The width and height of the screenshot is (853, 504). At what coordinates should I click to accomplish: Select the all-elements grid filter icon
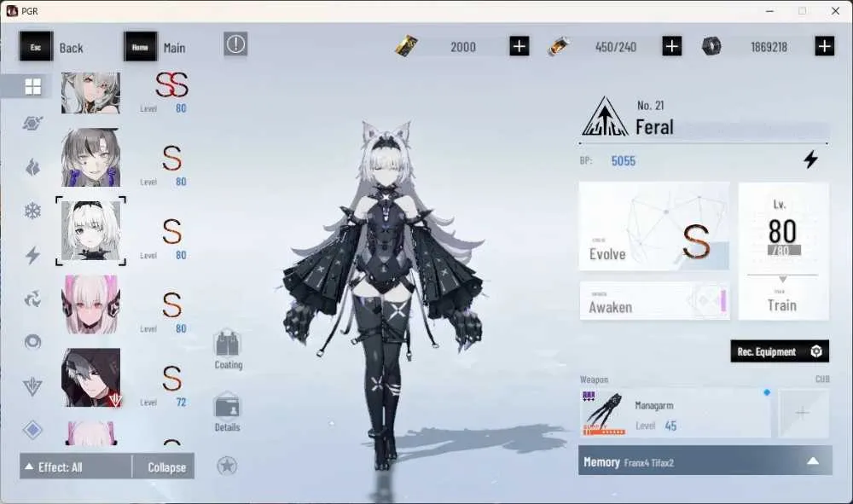[x=32, y=86]
